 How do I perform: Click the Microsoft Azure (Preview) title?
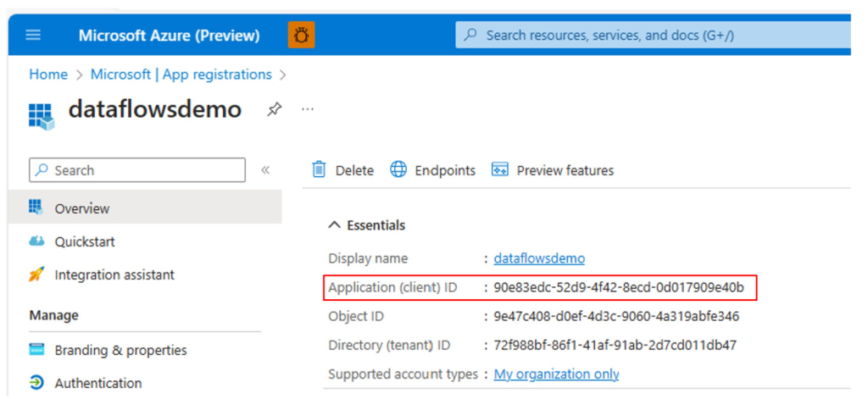point(169,36)
